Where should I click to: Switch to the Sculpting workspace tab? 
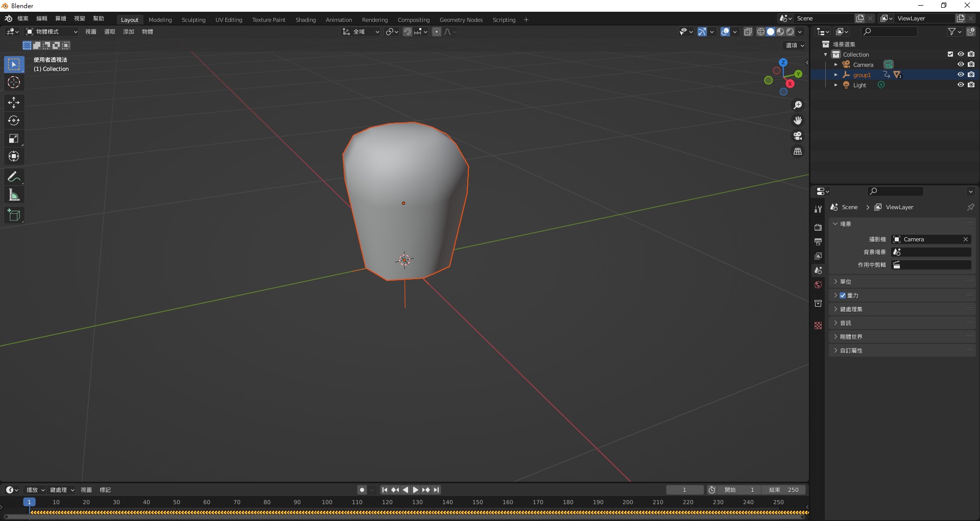[193, 20]
